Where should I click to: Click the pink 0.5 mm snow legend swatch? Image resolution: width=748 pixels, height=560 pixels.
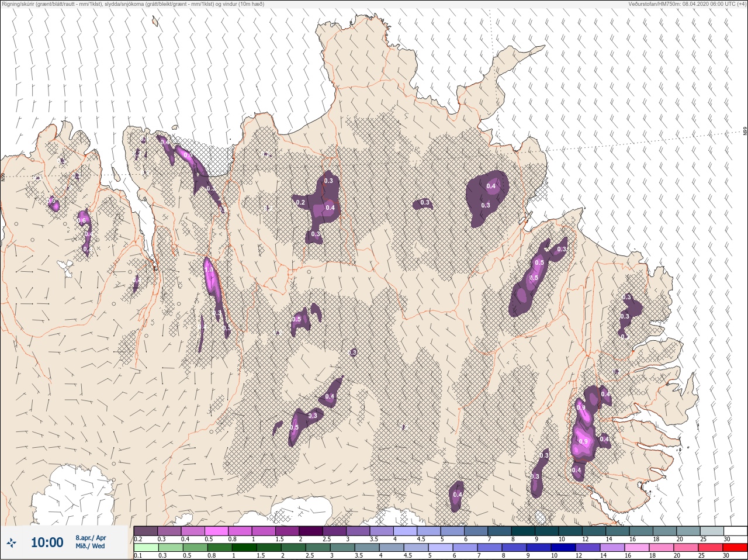pyautogui.click(x=216, y=531)
